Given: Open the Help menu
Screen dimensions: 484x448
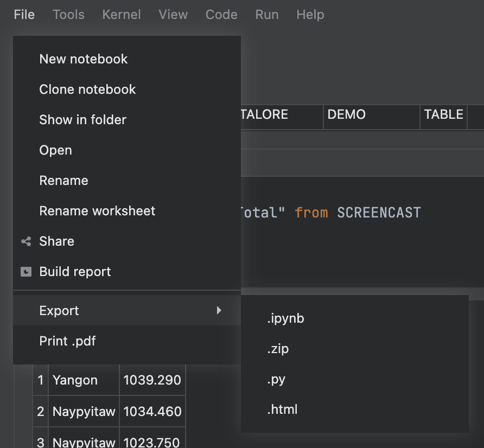Looking at the screenshot, I should 310,15.
